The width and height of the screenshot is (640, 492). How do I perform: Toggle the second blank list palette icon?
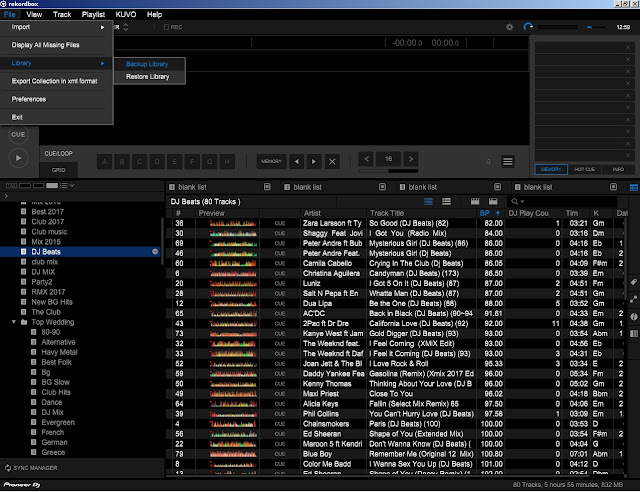point(382,187)
